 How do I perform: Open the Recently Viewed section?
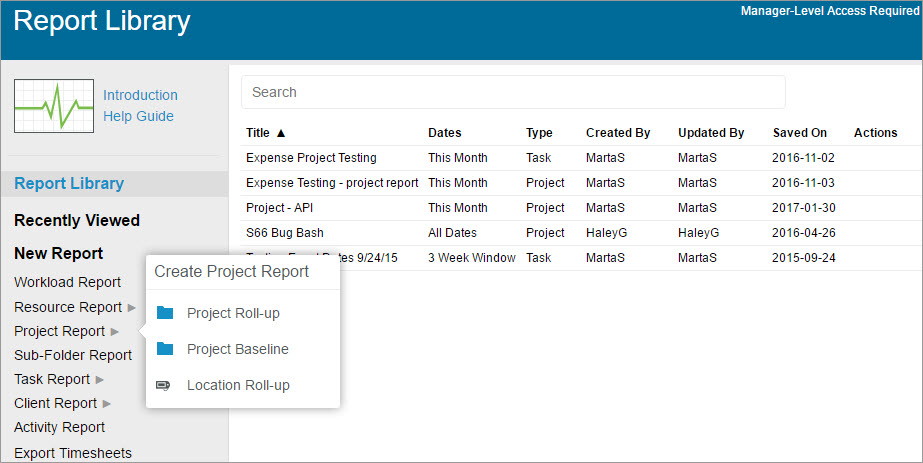(77, 220)
